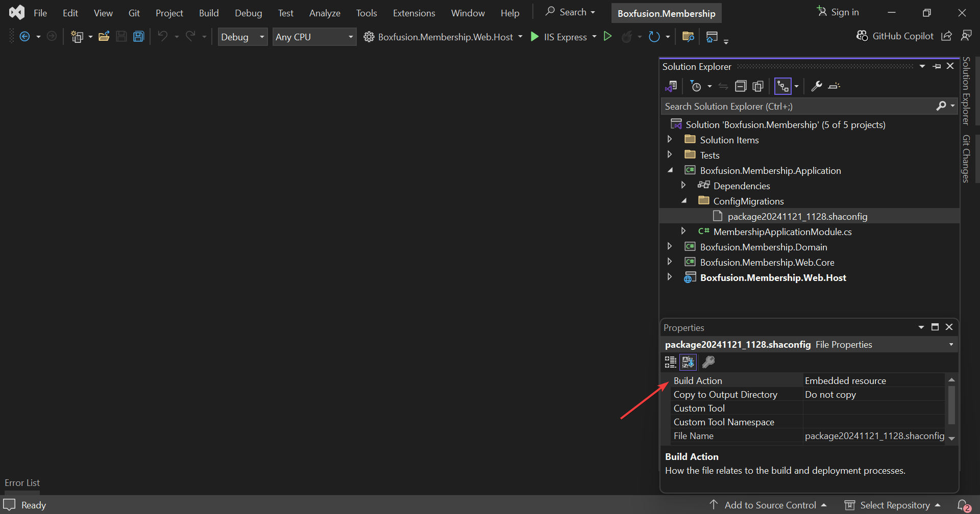The image size is (980, 514).
Task: Click Start Without Debugging outline play icon
Action: tap(607, 36)
